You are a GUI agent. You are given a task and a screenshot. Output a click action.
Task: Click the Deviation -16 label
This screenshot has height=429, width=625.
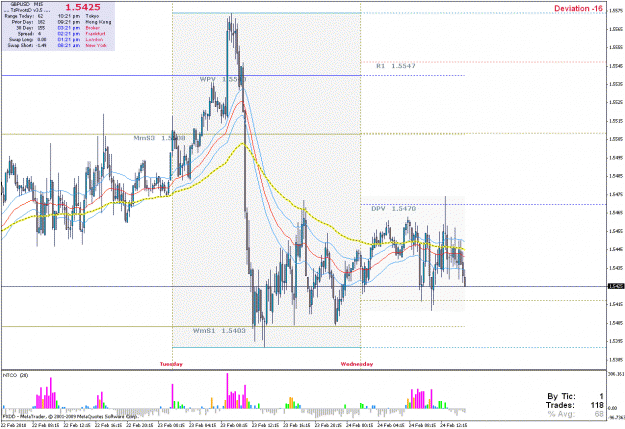(x=578, y=8)
